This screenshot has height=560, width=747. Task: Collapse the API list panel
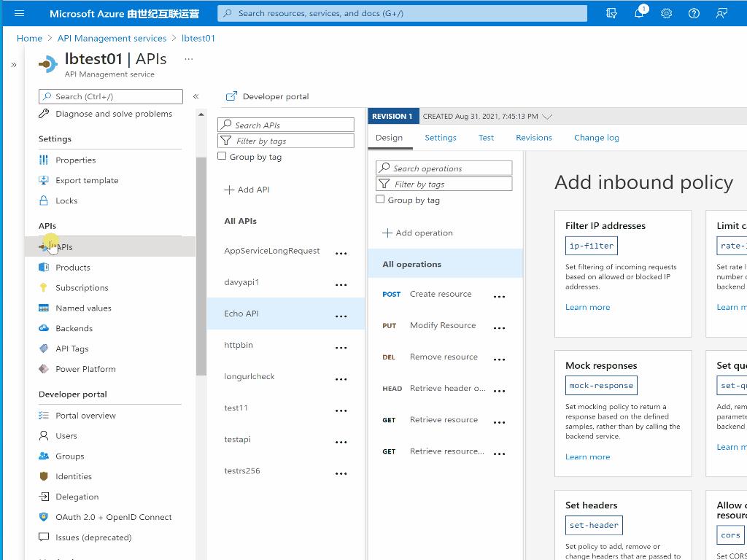point(196,95)
